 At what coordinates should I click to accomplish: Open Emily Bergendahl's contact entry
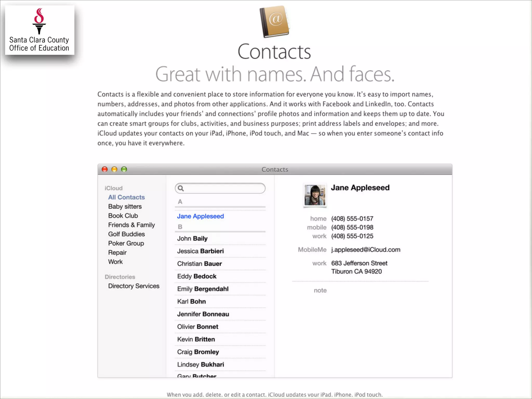pyautogui.click(x=203, y=289)
